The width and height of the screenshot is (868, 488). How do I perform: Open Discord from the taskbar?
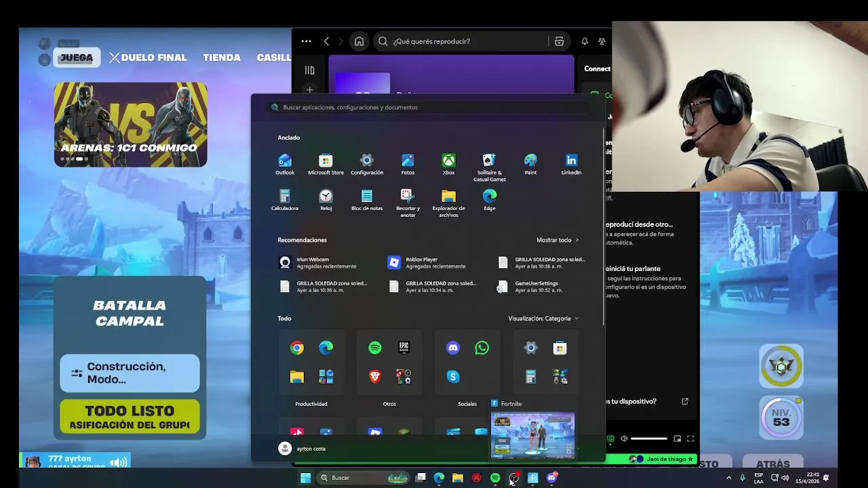552,478
